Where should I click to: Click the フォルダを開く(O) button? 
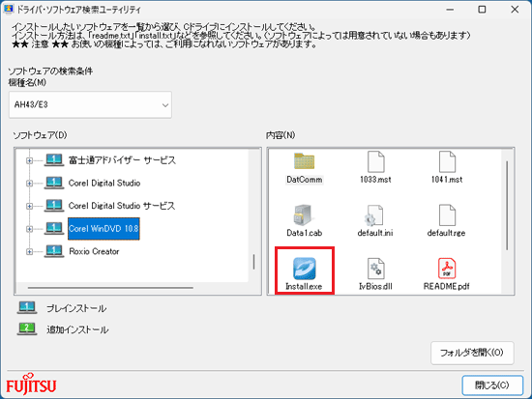(x=472, y=353)
